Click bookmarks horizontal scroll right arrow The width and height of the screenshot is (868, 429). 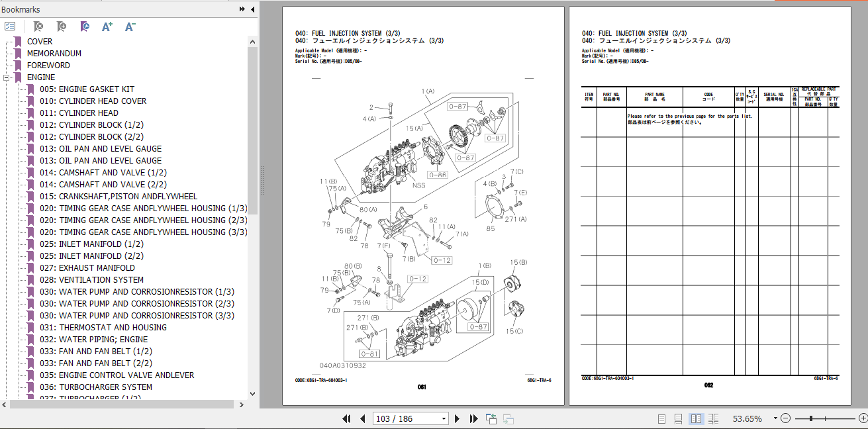click(x=243, y=405)
